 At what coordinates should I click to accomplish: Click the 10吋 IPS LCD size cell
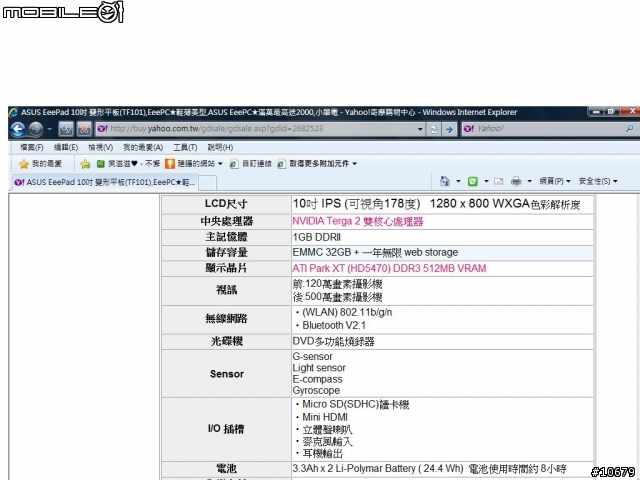[442, 204]
